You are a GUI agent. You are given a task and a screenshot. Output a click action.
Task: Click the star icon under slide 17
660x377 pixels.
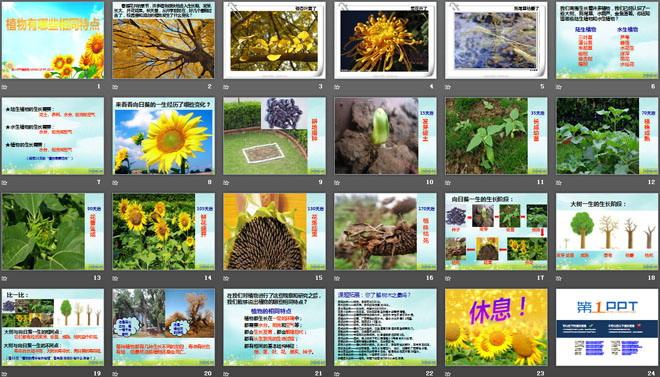coord(448,278)
